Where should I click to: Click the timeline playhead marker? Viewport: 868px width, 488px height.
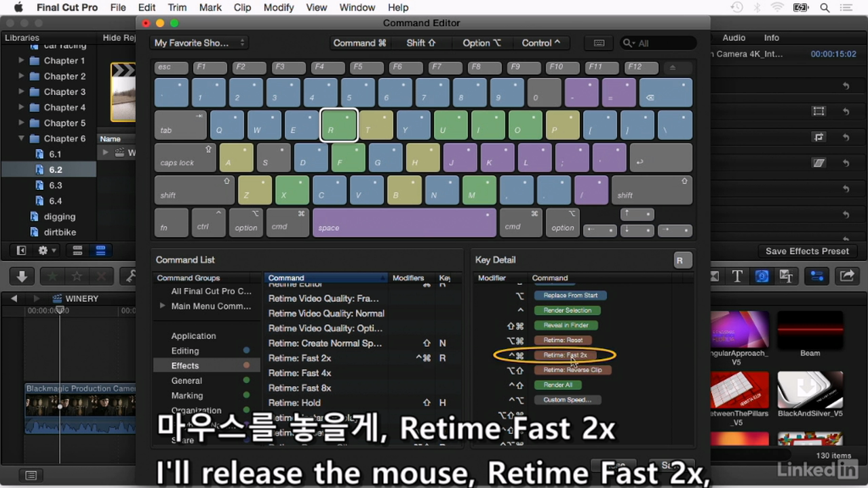point(60,310)
